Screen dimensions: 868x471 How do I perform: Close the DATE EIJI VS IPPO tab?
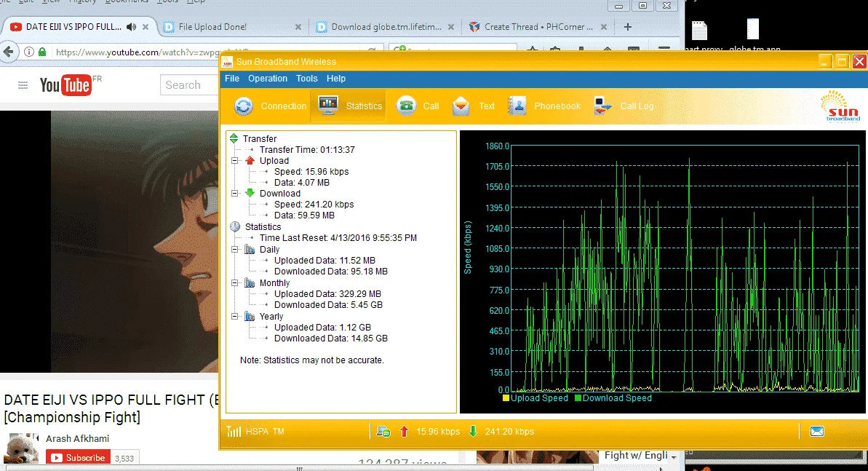point(146,27)
